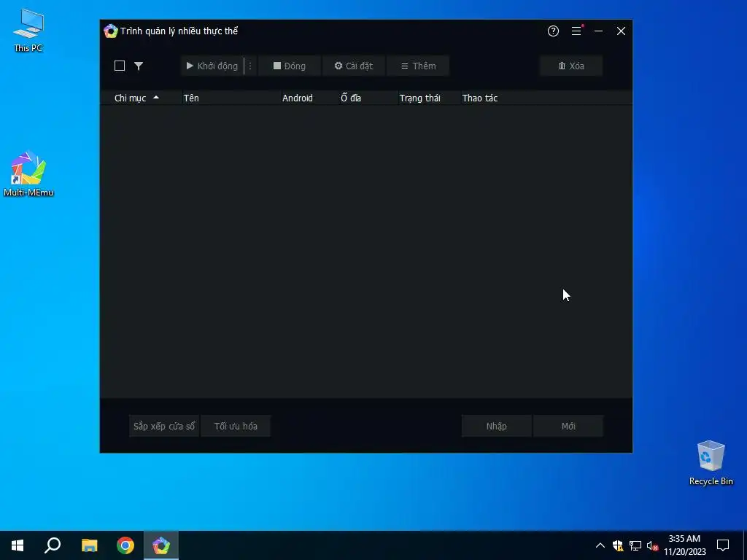Open the Windows Start menu
The width and height of the screenshot is (747, 560).
(18, 545)
